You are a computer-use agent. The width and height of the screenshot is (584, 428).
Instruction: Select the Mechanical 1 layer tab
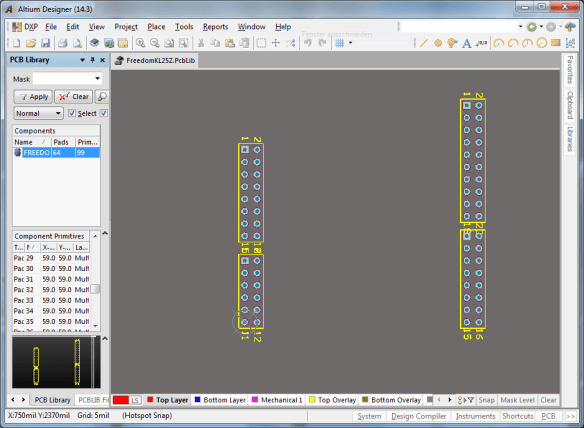pos(277,400)
